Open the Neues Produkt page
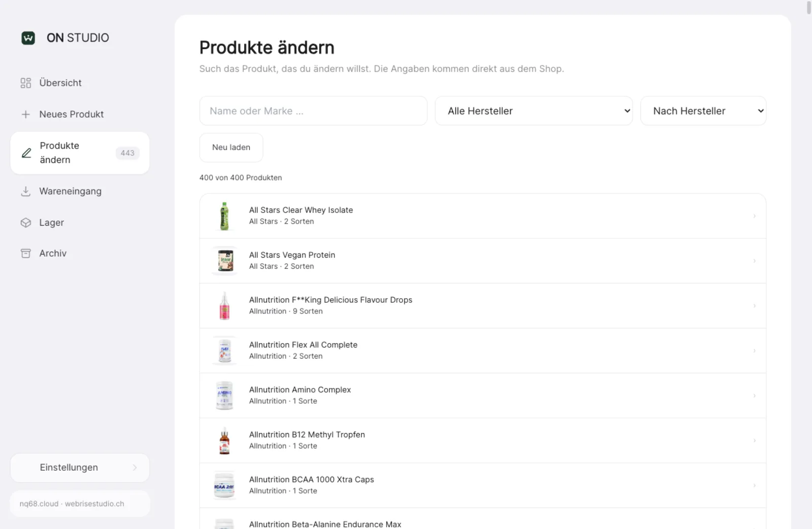 point(80,115)
